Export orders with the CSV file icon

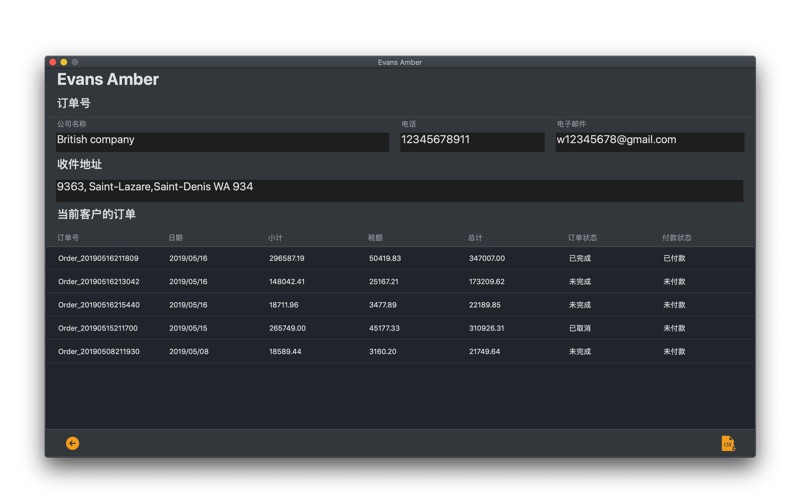727,443
